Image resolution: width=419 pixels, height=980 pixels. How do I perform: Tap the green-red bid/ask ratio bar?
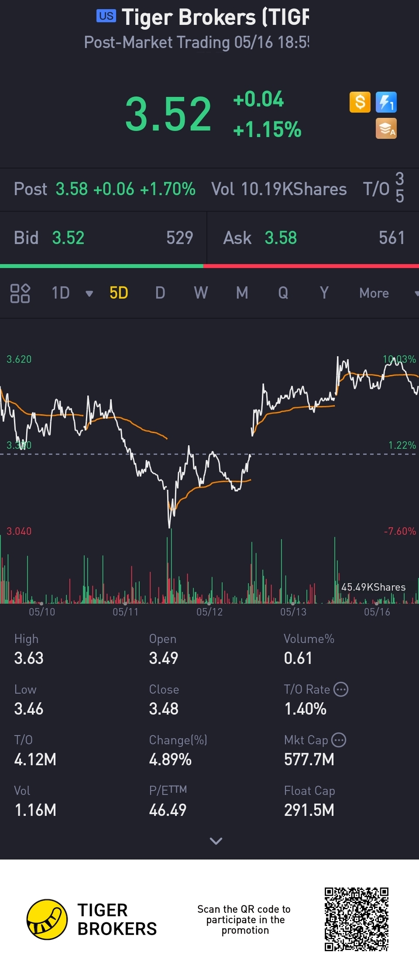coord(209,265)
